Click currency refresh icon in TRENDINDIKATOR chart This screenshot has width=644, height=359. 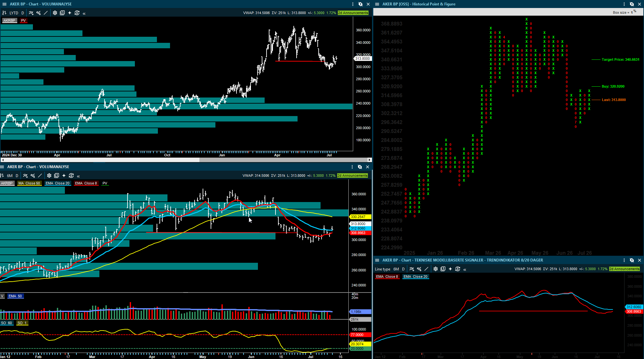(458, 269)
